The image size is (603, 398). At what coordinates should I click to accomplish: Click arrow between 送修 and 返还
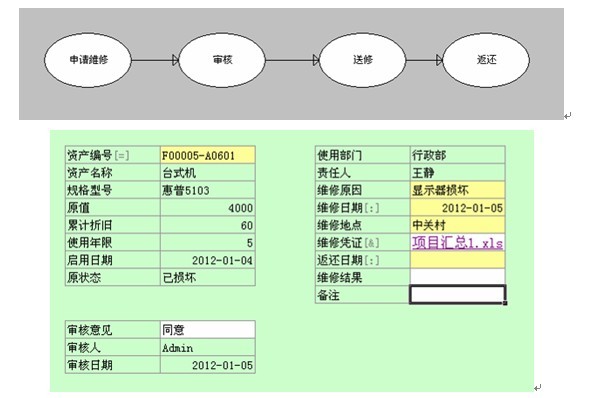pyautogui.click(x=425, y=60)
